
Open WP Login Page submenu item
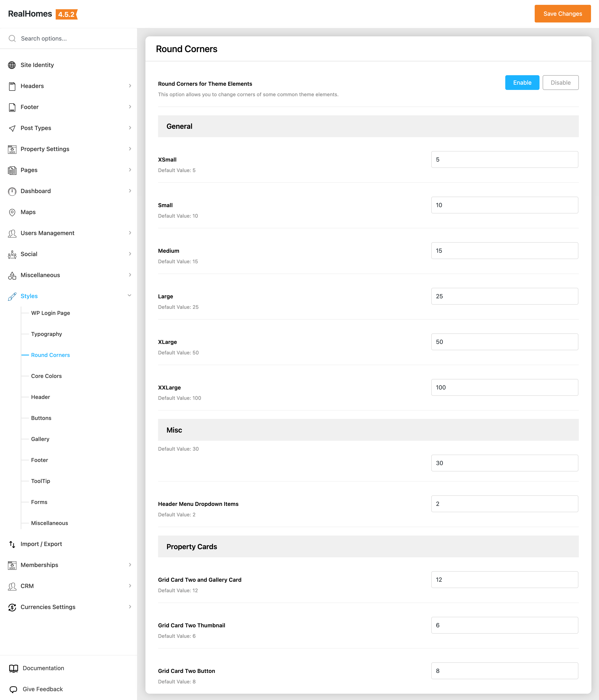click(50, 313)
